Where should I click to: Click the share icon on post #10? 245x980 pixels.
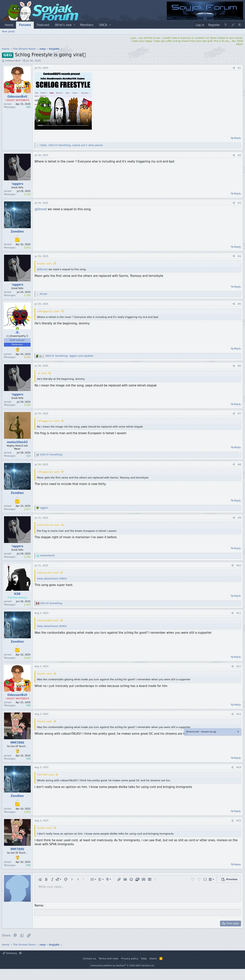[x=232, y=565]
